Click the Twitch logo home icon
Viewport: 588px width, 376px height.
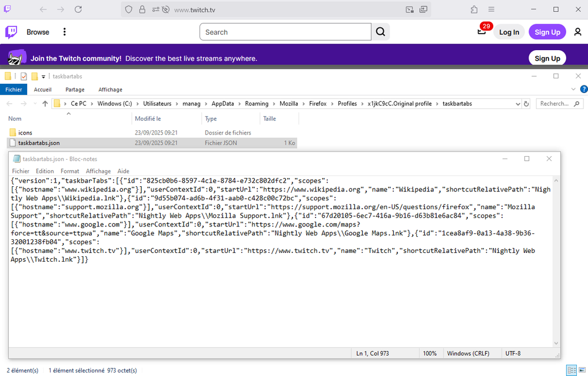(11, 32)
